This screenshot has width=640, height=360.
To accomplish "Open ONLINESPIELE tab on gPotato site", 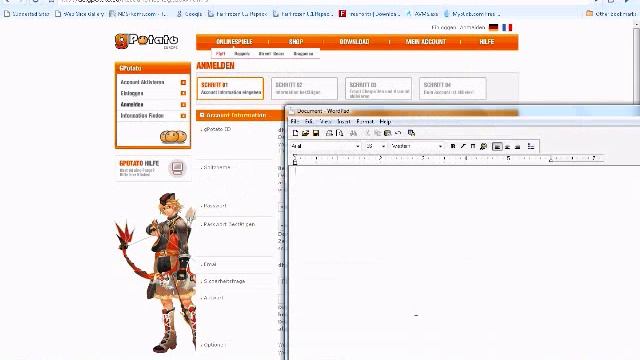I will click(x=234, y=42).
